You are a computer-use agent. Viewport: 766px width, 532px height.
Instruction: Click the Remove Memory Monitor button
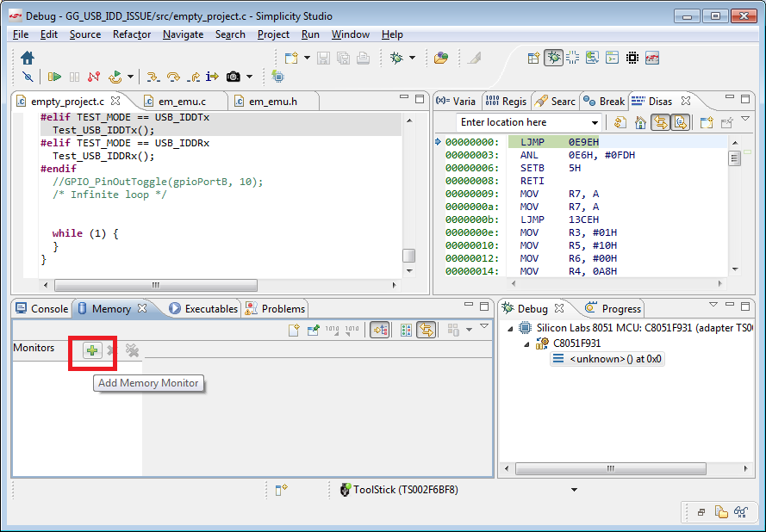point(109,350)
